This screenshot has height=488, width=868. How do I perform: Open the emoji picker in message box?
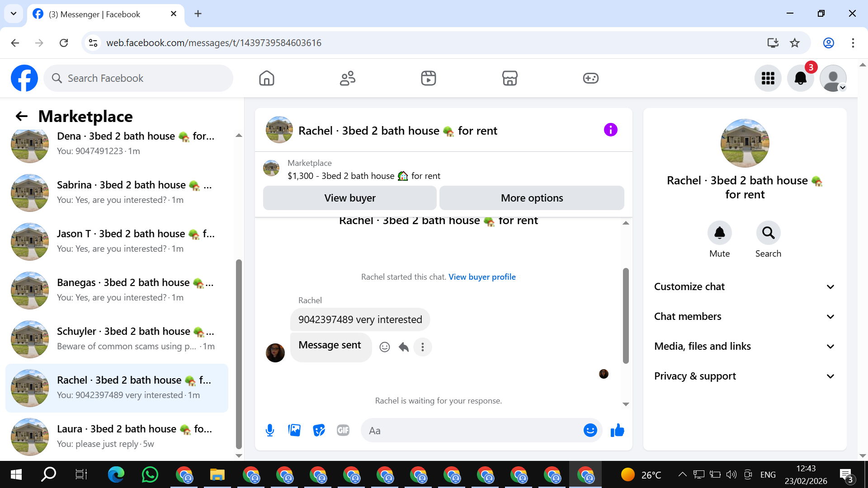click(590, 430)
